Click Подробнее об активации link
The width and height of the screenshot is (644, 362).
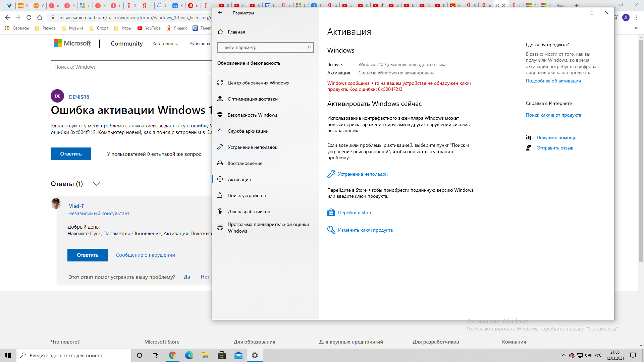pos(553,81)
